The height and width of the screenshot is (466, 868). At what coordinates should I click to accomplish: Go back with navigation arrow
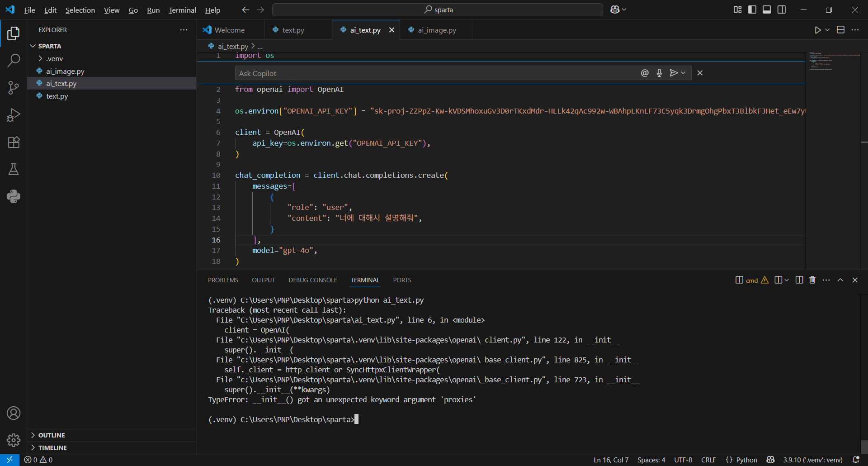click(x=245, y=10)
